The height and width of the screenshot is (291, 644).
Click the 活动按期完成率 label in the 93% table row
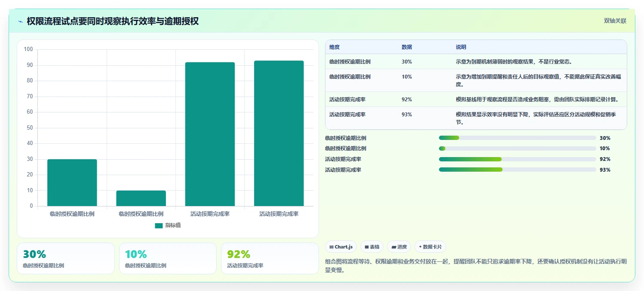[x=347, y=115]
